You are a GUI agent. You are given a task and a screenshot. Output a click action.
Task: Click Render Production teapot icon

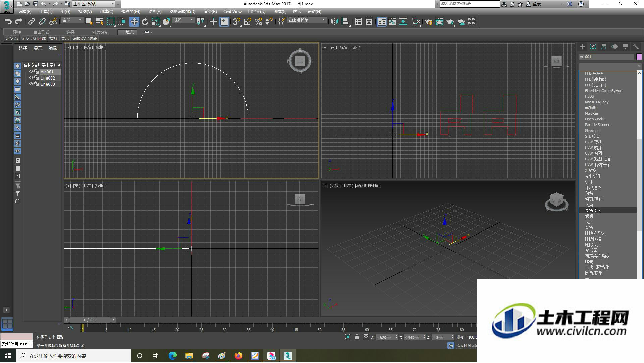(450, 22)
